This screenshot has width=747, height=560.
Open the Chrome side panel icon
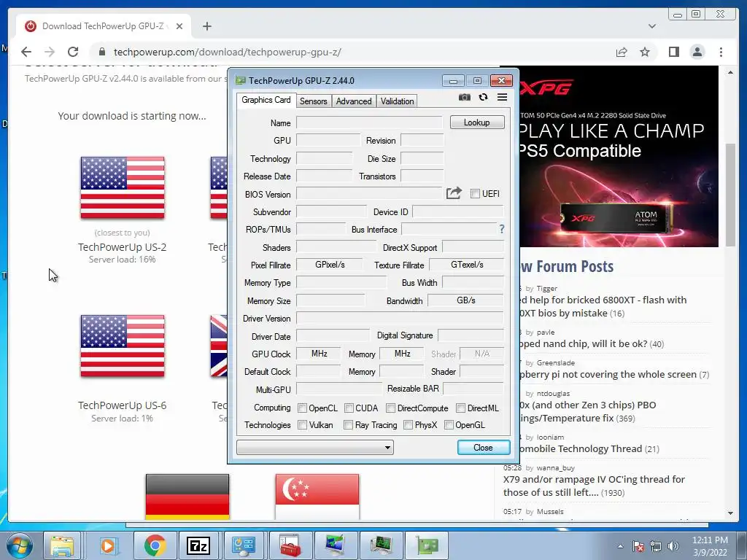[x=673, y=52]
